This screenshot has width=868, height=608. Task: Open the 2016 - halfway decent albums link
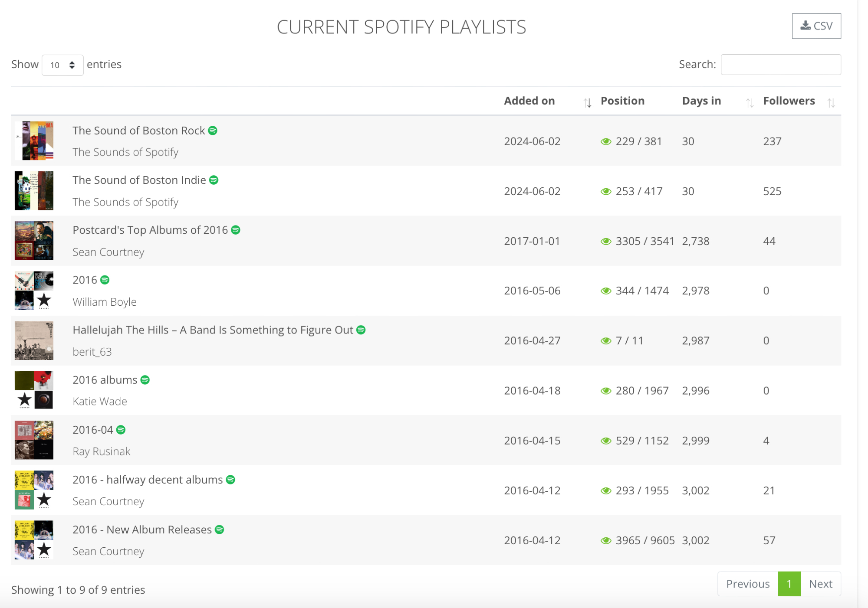(x=148, y=480)
